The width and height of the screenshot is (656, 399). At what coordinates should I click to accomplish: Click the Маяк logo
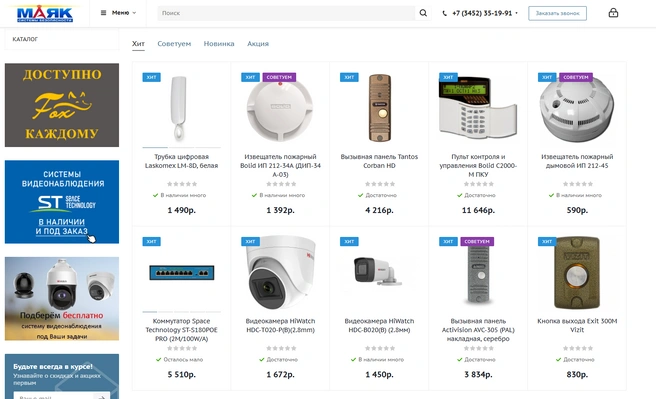pyautogui.click(x=45, y=13)
